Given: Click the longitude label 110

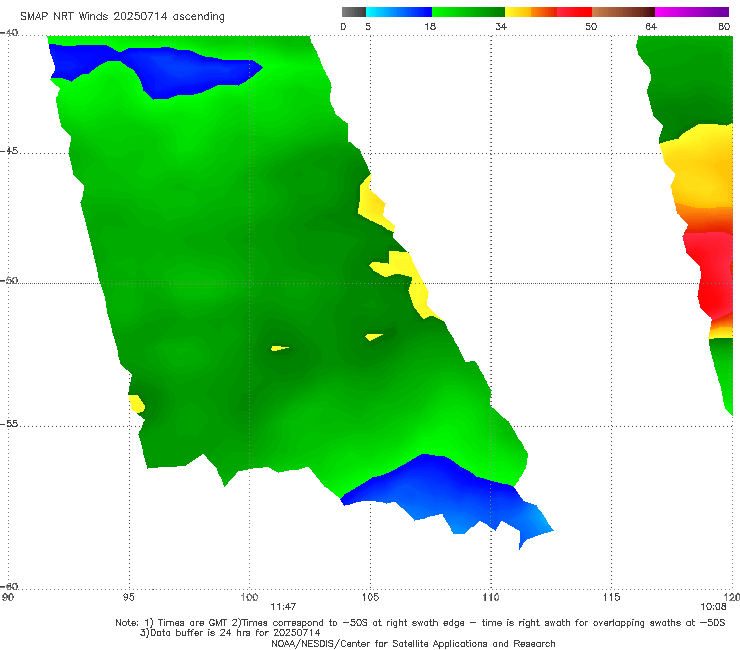Looking at the screenshot, I should [491, 597].
